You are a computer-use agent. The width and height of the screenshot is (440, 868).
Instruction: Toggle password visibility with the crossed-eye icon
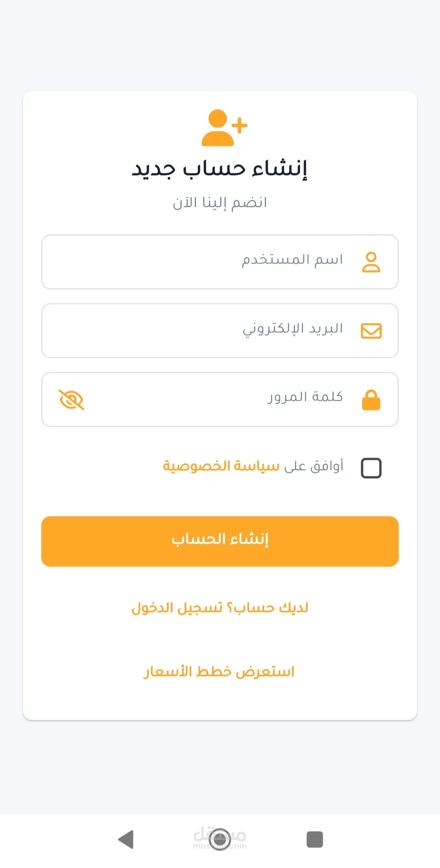[x=72, y=400]
